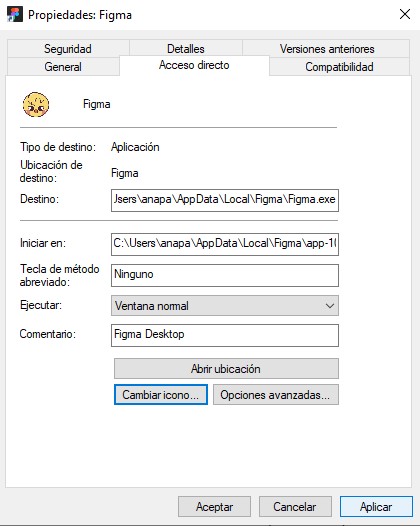Open the Detalles tab
Screen dimensions: 420x526
click(186, 49)
